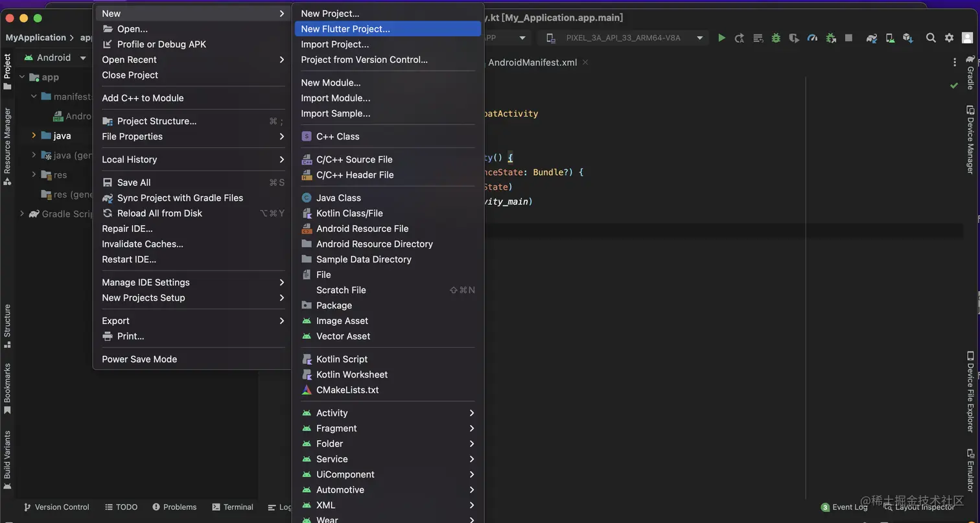Toggle the Project tool window
980x523 pixels.
click(x=7, y=72)
